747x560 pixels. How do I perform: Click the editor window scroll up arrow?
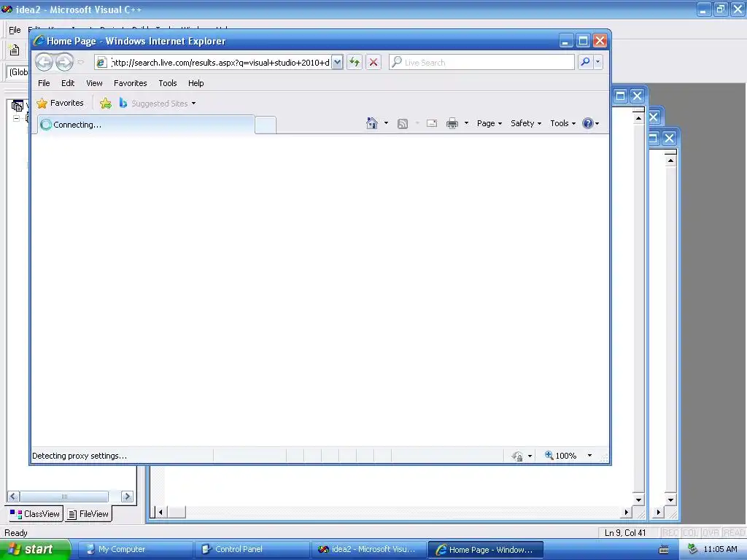coord(638,117)
